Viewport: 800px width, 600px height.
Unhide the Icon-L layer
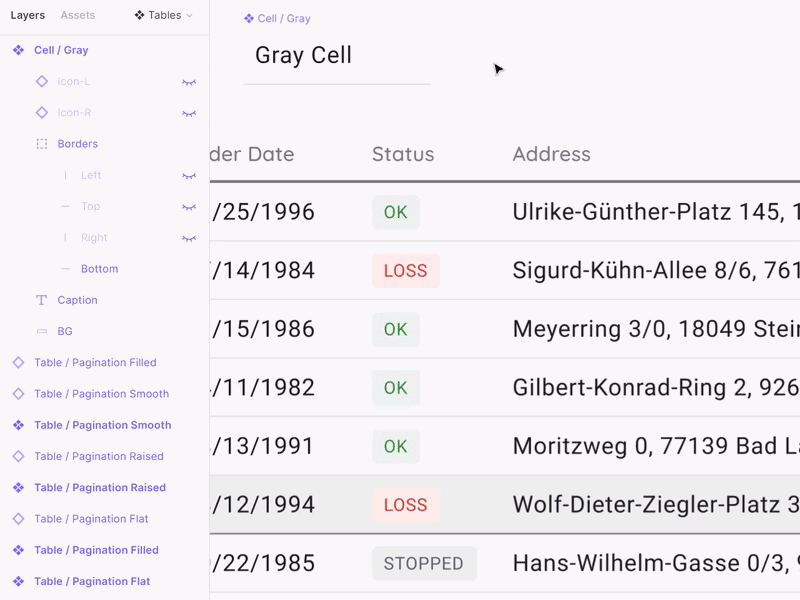tap(189, 81)
